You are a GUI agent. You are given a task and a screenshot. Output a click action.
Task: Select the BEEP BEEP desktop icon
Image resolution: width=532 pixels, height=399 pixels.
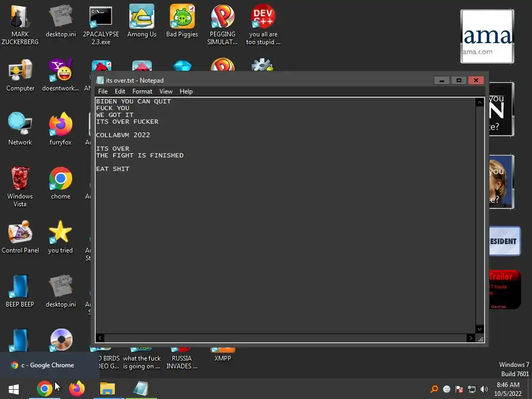pos(20,291)
